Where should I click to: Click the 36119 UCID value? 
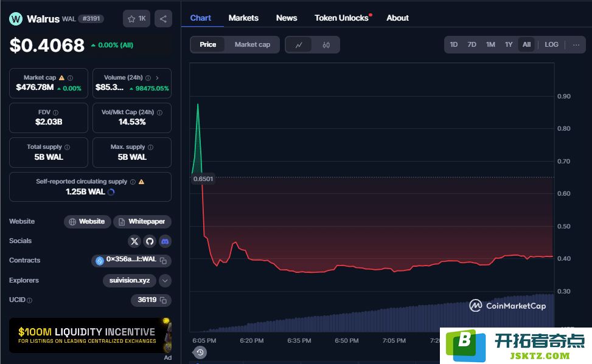pos(147,300)
